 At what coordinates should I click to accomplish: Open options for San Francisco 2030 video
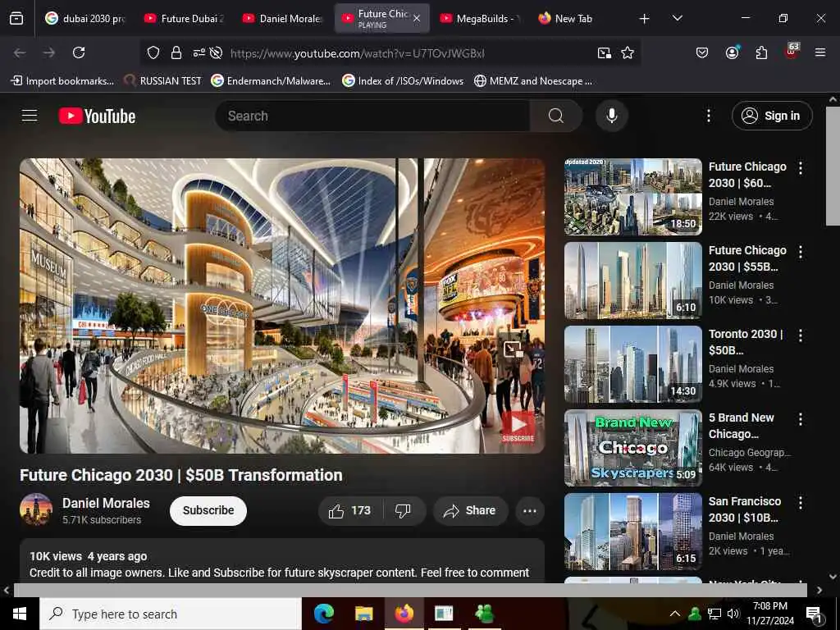click(801, 503)
